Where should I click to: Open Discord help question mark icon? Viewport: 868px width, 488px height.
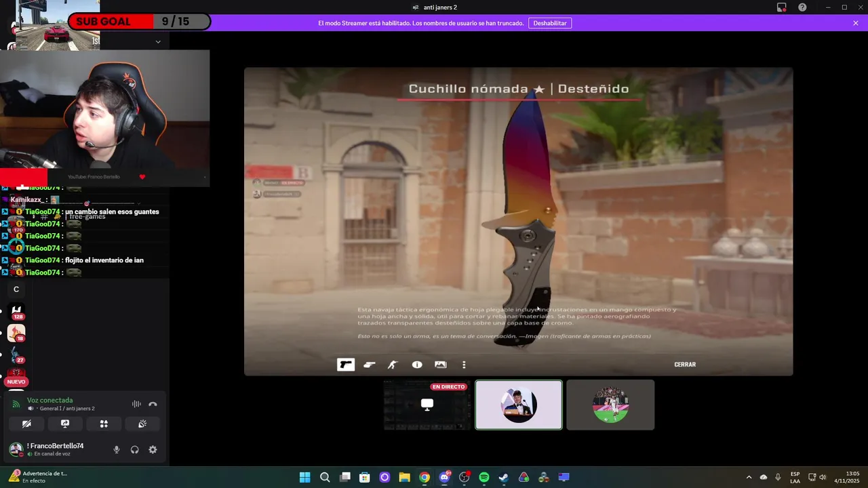(x=802, y=7)
